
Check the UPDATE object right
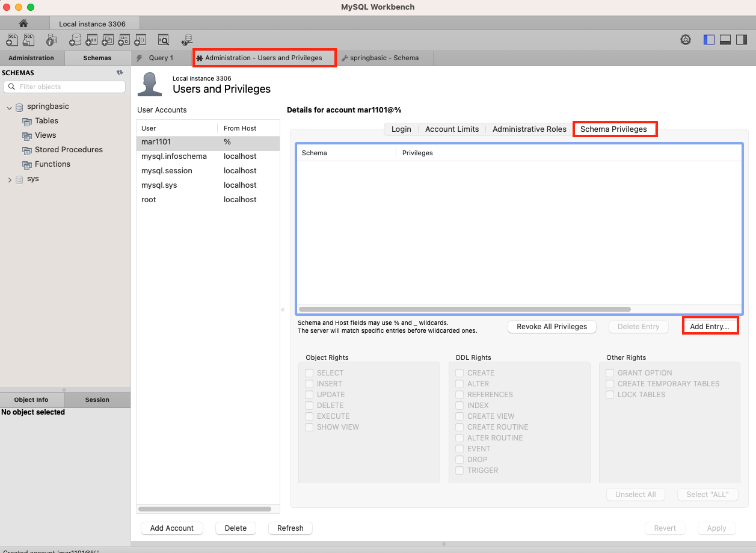(309, 395)
